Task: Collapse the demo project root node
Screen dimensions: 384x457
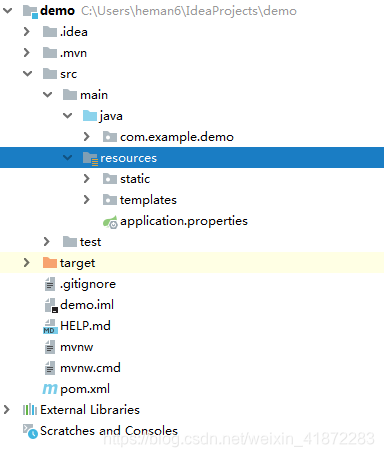Action: click(x=7, y=11)
